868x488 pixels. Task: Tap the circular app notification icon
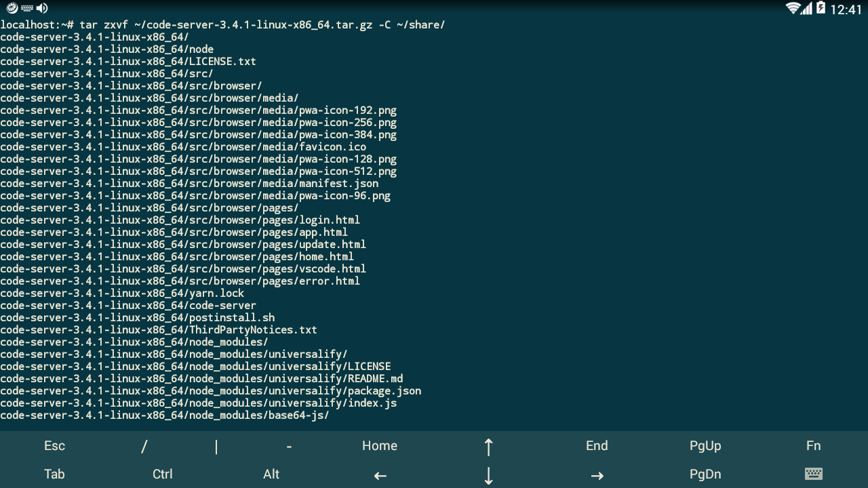pos(12,8)
